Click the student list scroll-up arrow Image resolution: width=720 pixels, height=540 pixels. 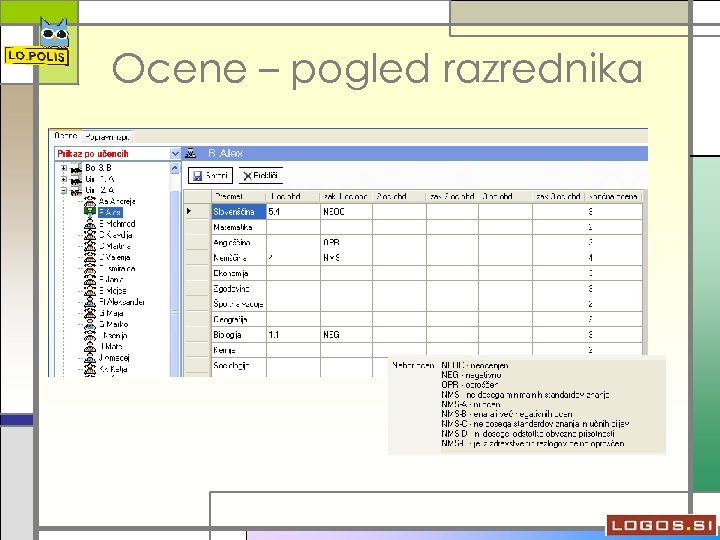[174, 169]
